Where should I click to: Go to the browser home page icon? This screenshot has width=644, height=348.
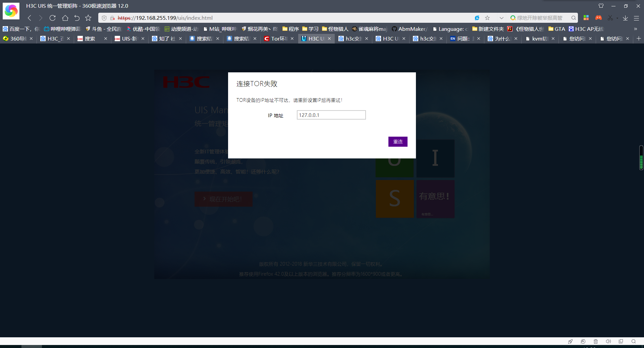pos(65,18)
